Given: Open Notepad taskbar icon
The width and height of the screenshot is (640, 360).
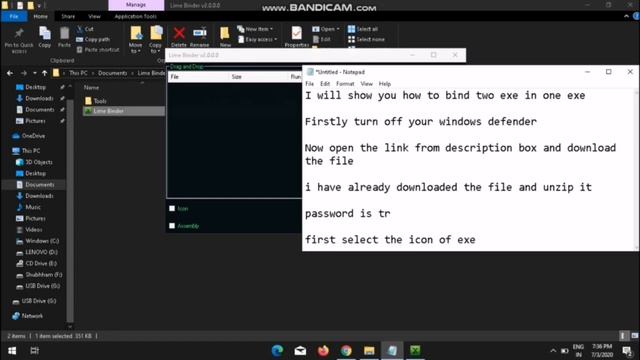Looking at the screenshot, I should tap(392, 351).
